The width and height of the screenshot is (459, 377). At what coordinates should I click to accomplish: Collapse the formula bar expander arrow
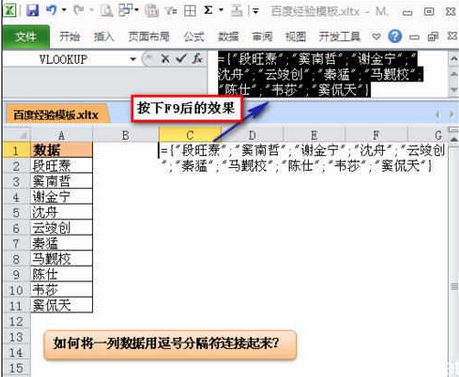point(454,60)
